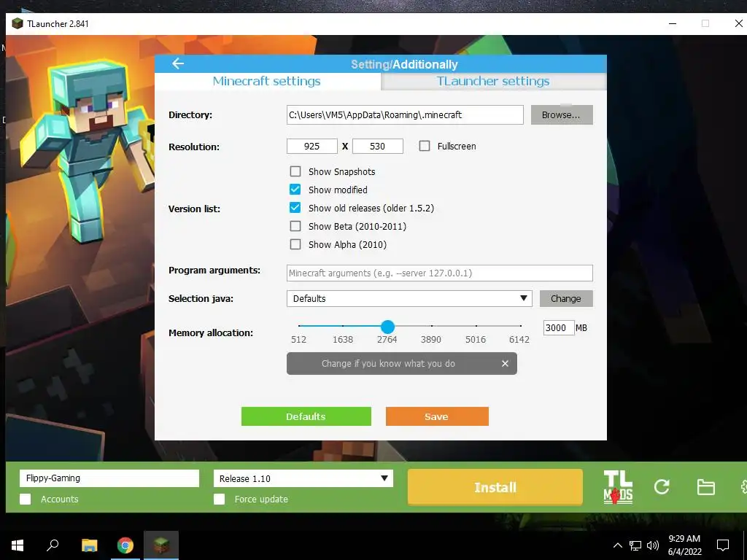This screenshot has height=560, width=747.
Task: Click the Browse... button
Action: pyautogui.click(x=562, y=114)
